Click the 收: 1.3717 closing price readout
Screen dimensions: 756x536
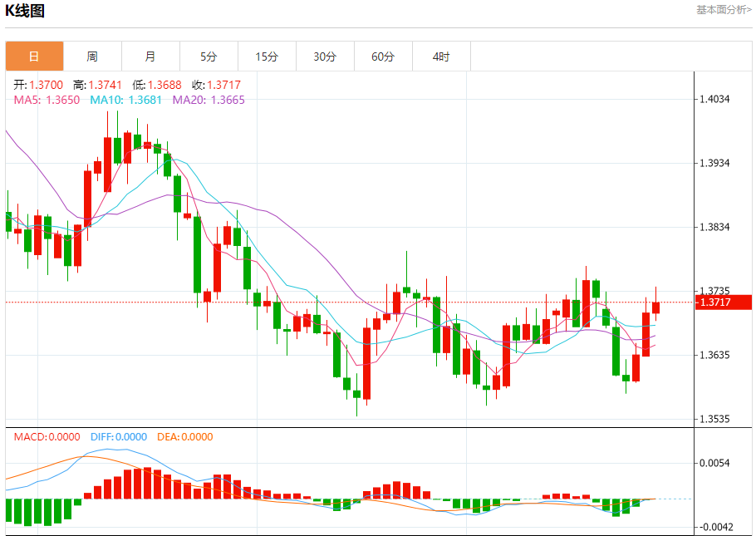click(211, 85)
